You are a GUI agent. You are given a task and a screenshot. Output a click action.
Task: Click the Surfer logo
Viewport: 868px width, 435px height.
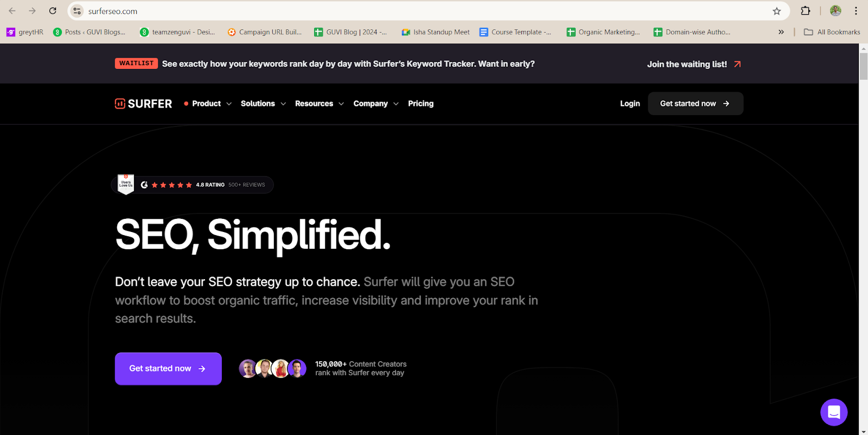[x=143, y=104]
